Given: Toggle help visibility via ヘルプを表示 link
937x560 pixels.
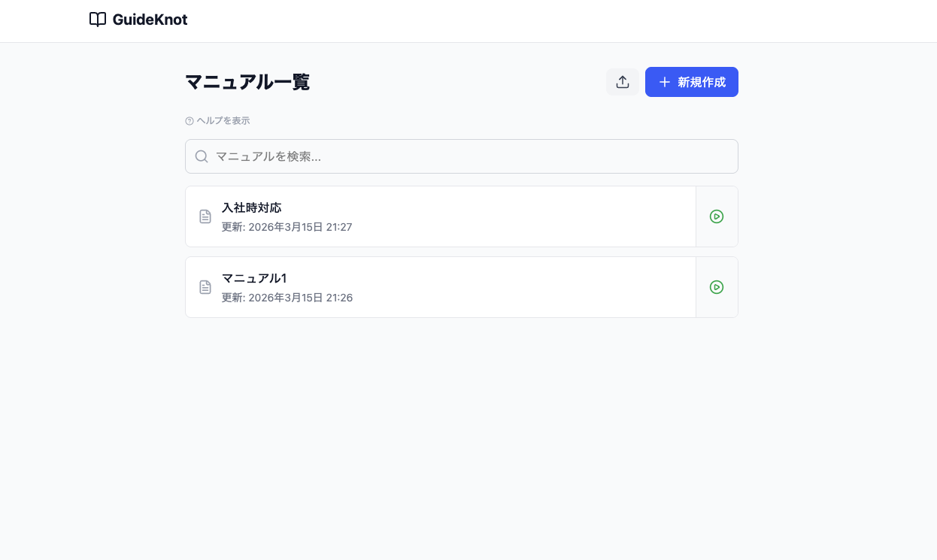Looking at the screenshot, I should [223, 120].
